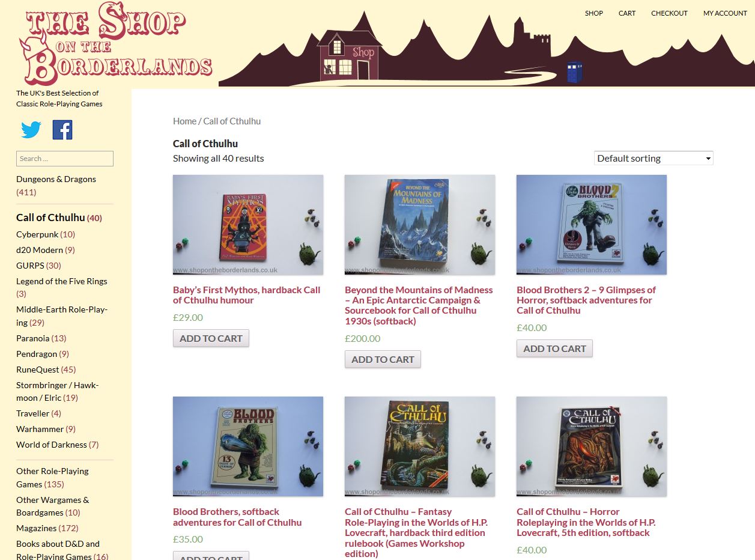
Task: Open the Facebook icon link
Action: pos(62,130)
